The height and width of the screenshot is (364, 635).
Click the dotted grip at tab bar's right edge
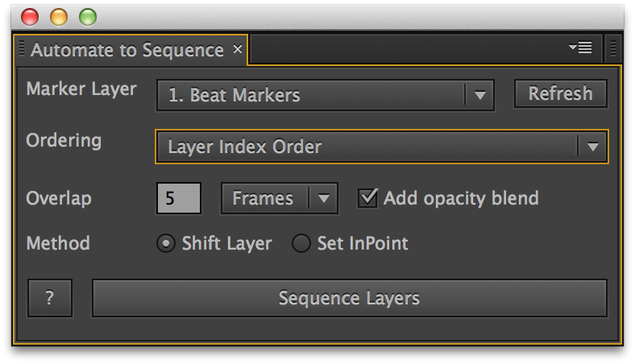tap(614, 48)
